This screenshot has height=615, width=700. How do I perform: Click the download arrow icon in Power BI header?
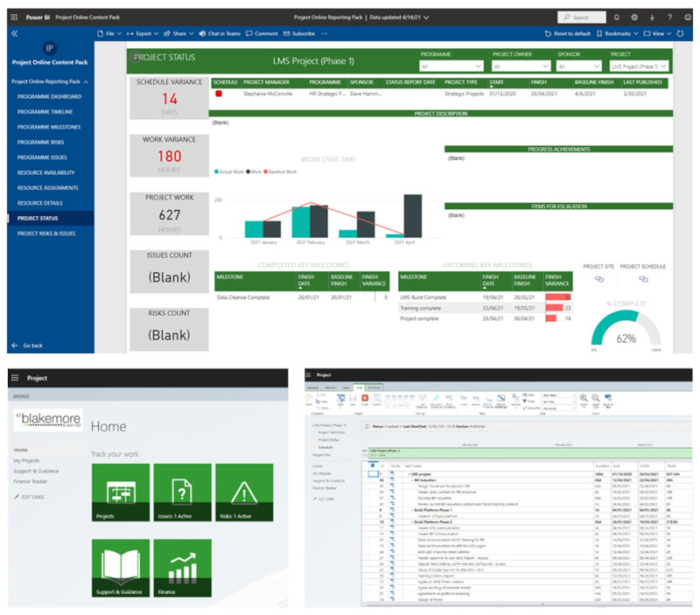pos(652,17)
